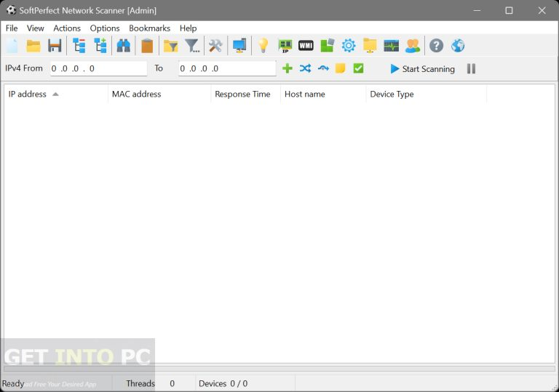Viewport: 559px width, 392px height.
Task: Toggle the green checkmark box icon
Action: tap(358, 68)
